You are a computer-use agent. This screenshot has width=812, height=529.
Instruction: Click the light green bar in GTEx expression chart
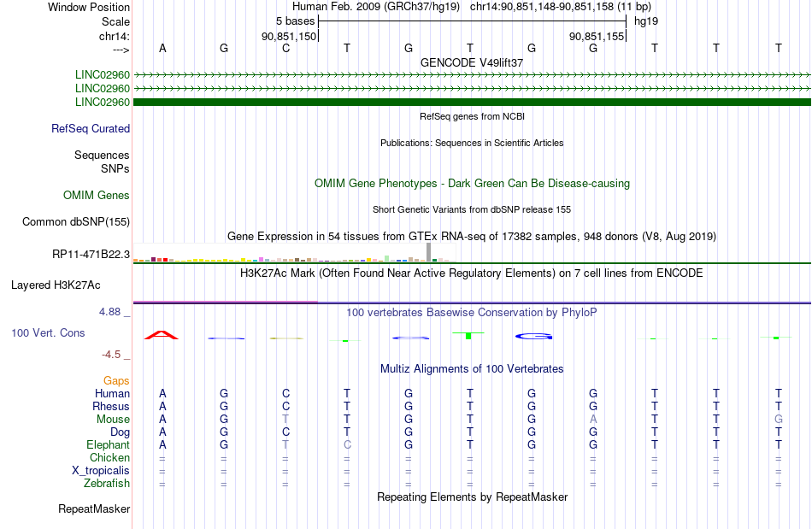[x=387, y=259]
